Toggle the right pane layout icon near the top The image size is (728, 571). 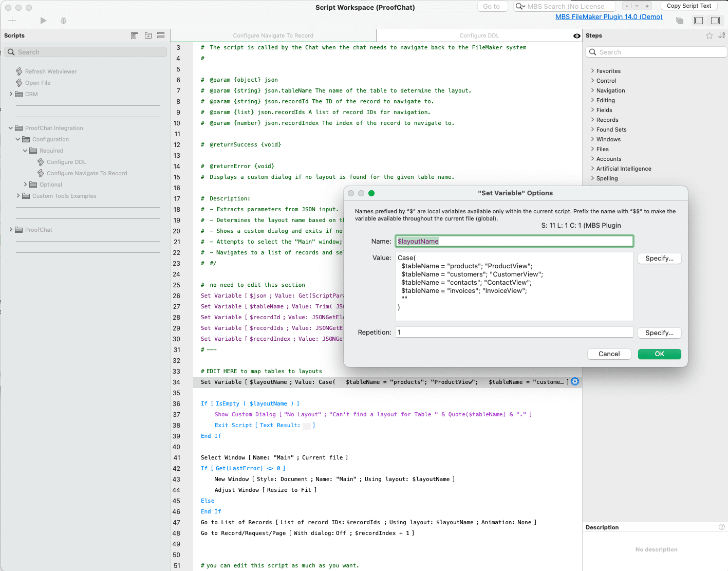tap(715, 20)
